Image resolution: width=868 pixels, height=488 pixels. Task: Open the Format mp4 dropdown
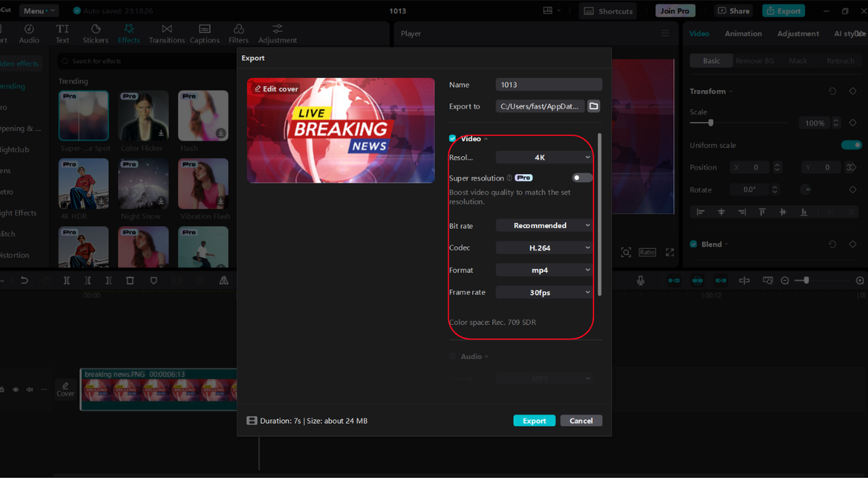[x=544, y=270]
